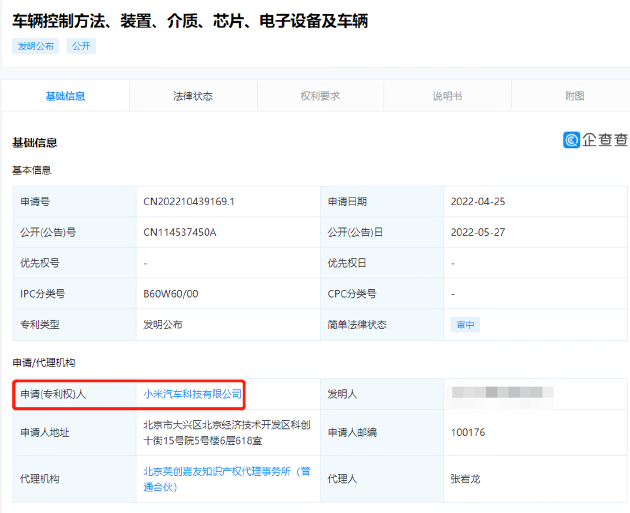Click the 申请人地址 label cell
This screenshot has height=513, width=630.
pos(75,432)
